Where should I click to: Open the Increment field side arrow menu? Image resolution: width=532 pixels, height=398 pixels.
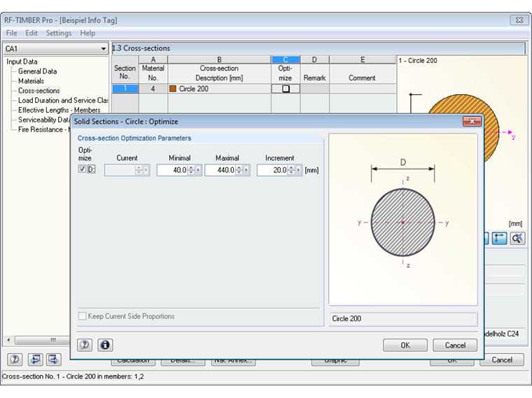(298, 170)
